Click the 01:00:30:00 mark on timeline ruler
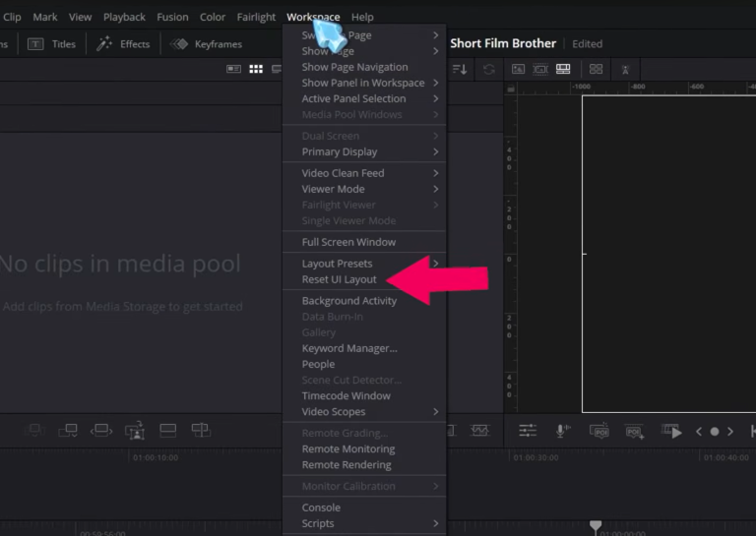The height and width of the screenshot is (536, 756). click(535, 457)
